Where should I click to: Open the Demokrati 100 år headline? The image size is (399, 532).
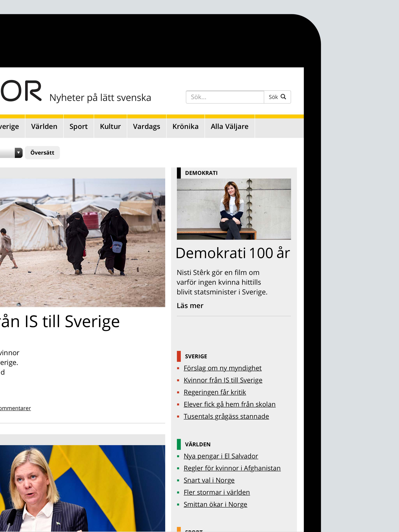[233, 253]
